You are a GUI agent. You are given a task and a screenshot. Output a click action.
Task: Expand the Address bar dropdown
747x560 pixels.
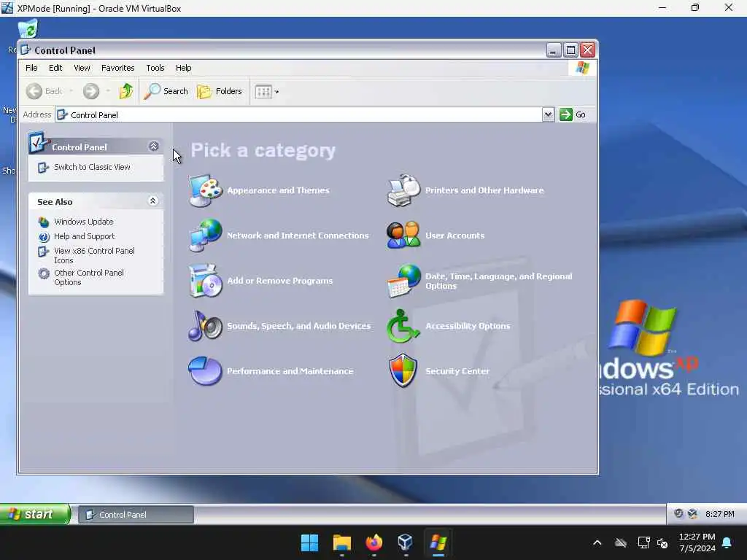(x=548, y=114)
